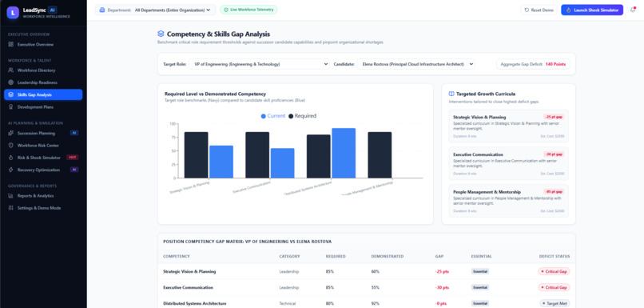The image size is (644, 308).
Task: Toggle the Current legend item
Action: pos(272,116)
